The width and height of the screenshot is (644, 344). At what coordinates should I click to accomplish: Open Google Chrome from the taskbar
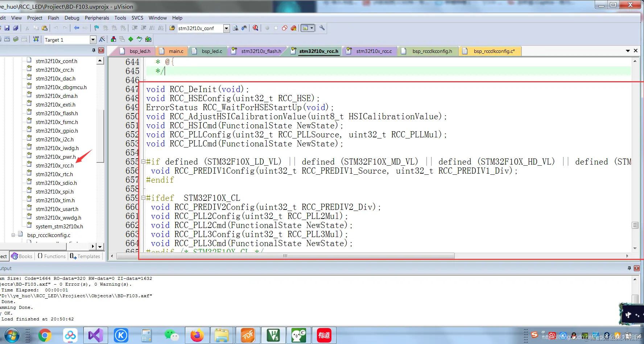point(45,335)
